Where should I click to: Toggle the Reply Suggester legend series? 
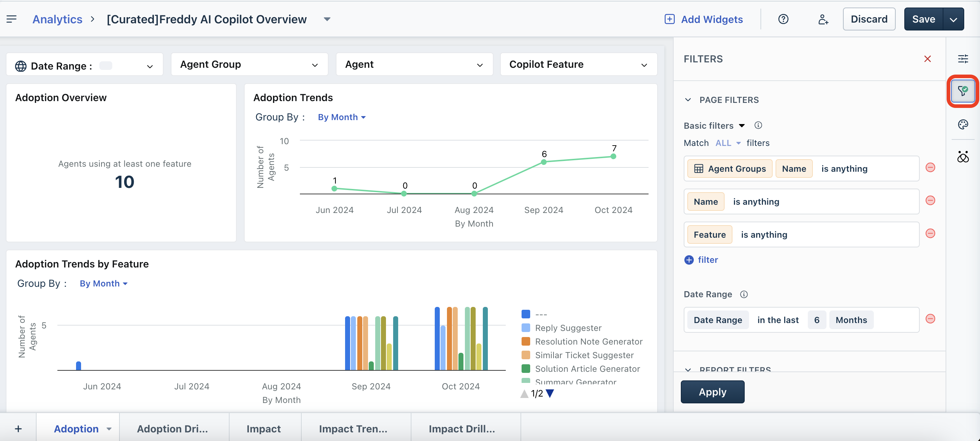tap(567, 328)
